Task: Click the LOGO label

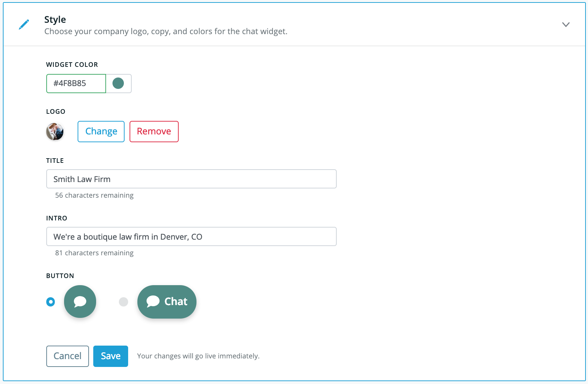Action: coord(56,112)
